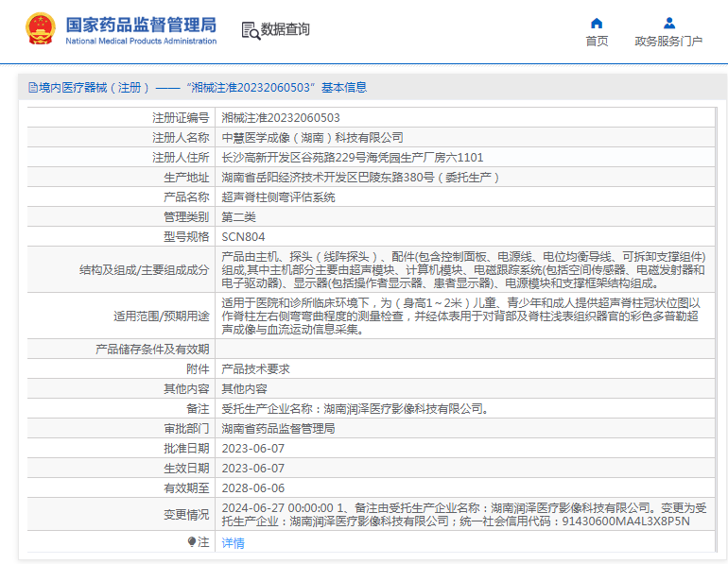Go to 首页 home link
728x564 pixels.
[597, 42]
